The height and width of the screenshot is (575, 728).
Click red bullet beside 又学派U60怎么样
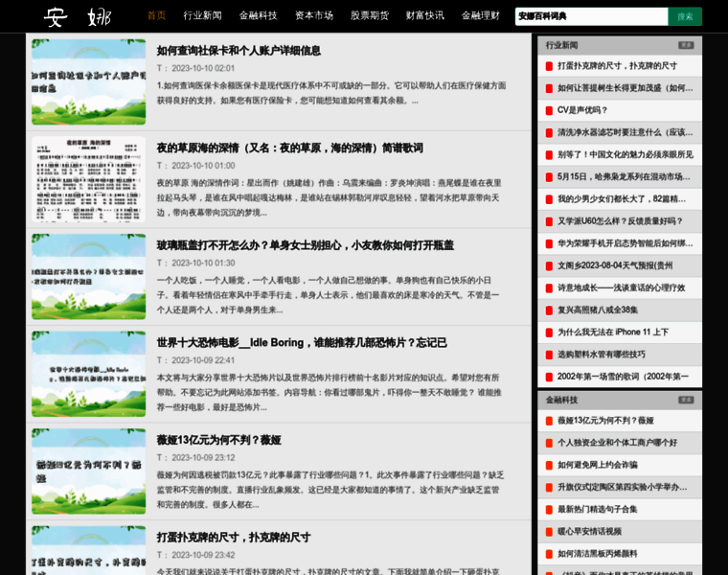click(549, 221)
